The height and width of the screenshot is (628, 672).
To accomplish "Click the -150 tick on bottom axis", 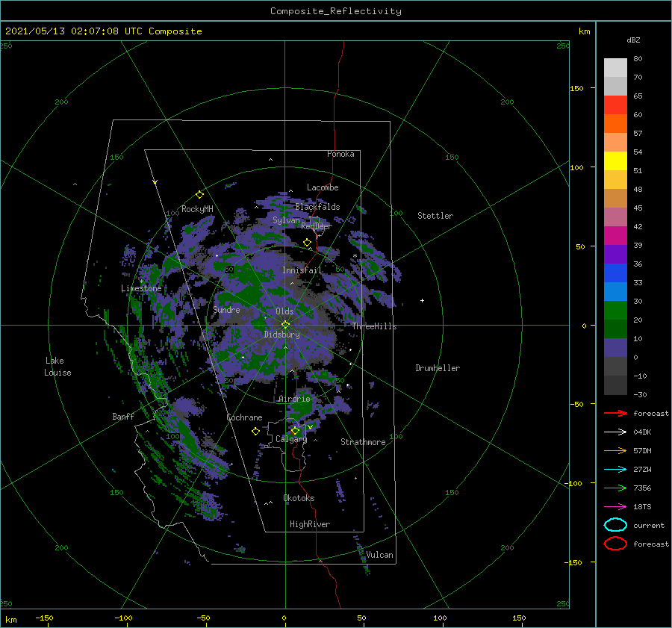I will pos(45,618).
